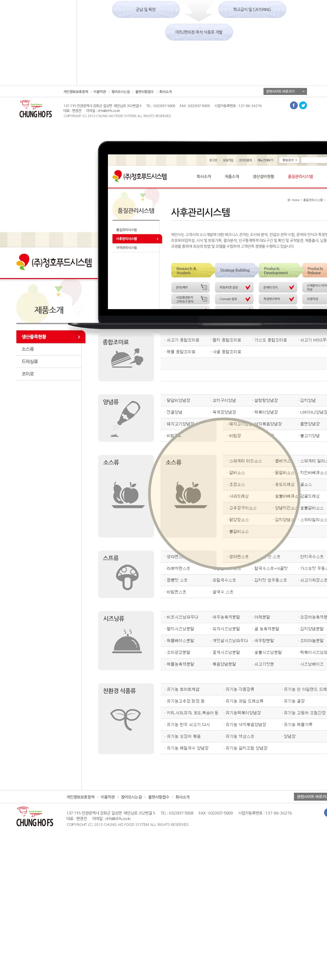327x980 pixels.
Task: Click the 메뉴전체보기 link
Action: tap(265, 160)
